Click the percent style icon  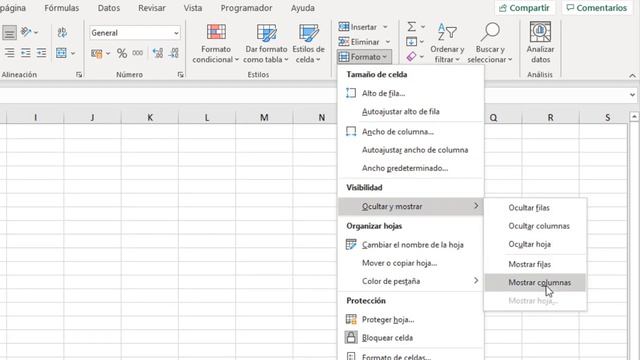point(122,53)
